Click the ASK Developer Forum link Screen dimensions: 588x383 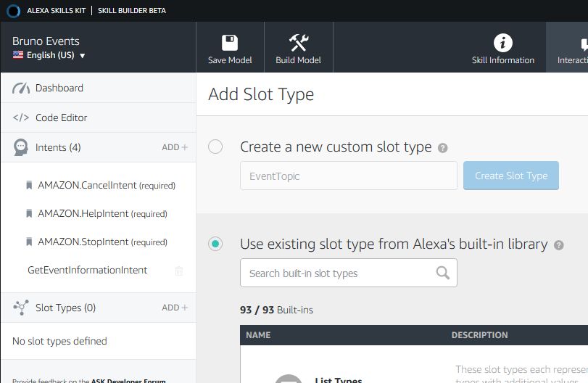128,380
